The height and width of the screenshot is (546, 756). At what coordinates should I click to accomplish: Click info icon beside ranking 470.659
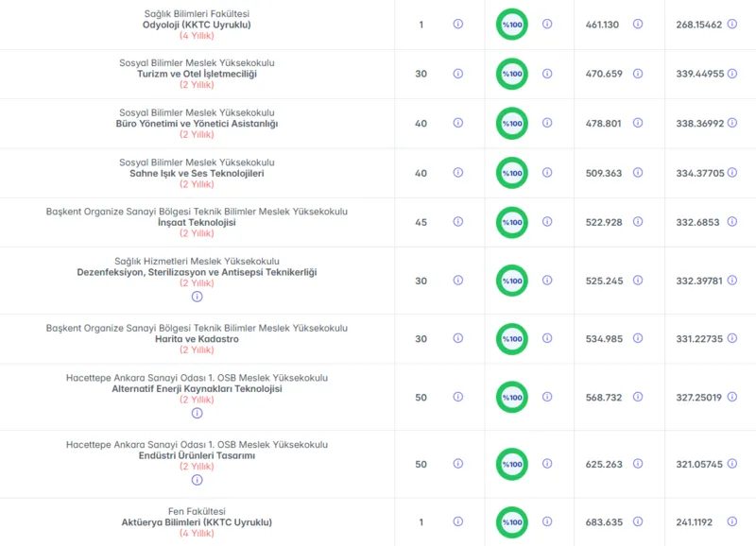tap(637, 74)
